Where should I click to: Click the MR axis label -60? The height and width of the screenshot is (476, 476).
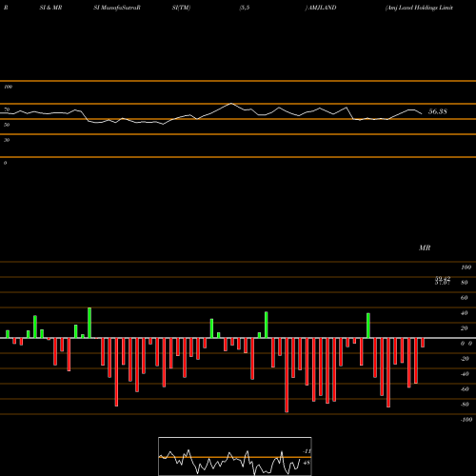point(465,389)
